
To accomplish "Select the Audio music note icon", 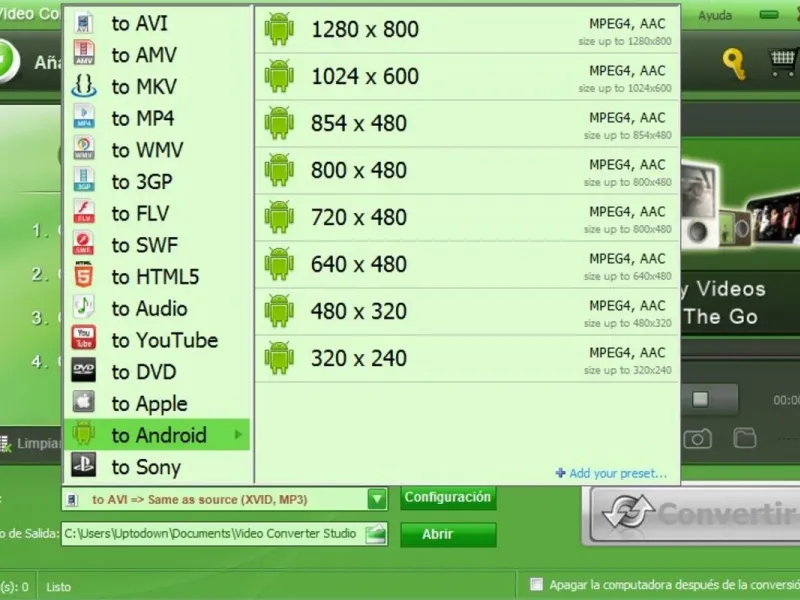I will pyautogui.click(x=84, y=307).
